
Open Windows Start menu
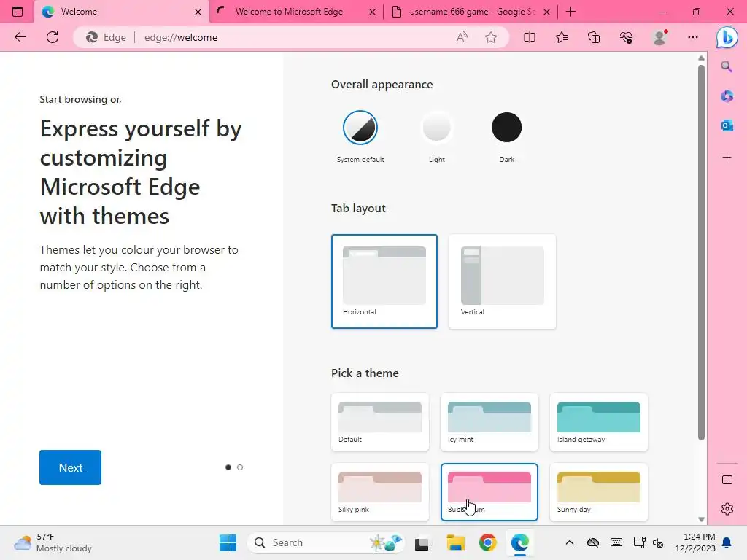point(228,542)
